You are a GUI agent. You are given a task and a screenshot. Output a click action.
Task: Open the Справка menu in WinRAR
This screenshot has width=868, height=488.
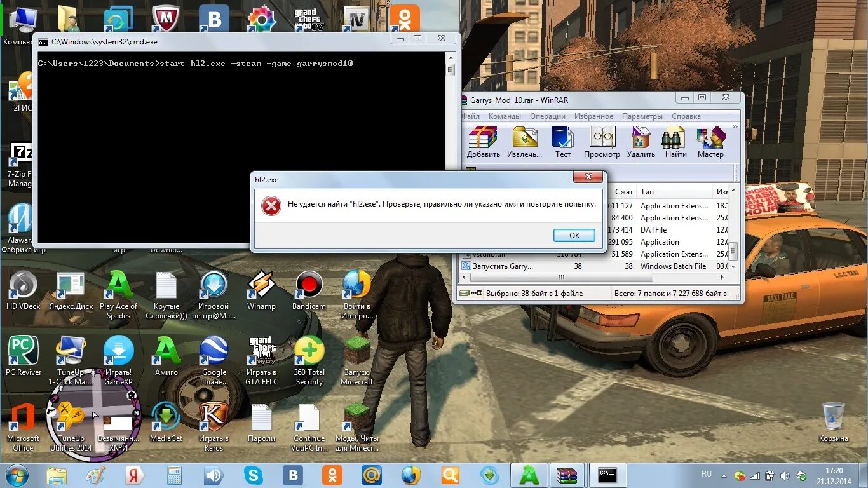(686, 116)
